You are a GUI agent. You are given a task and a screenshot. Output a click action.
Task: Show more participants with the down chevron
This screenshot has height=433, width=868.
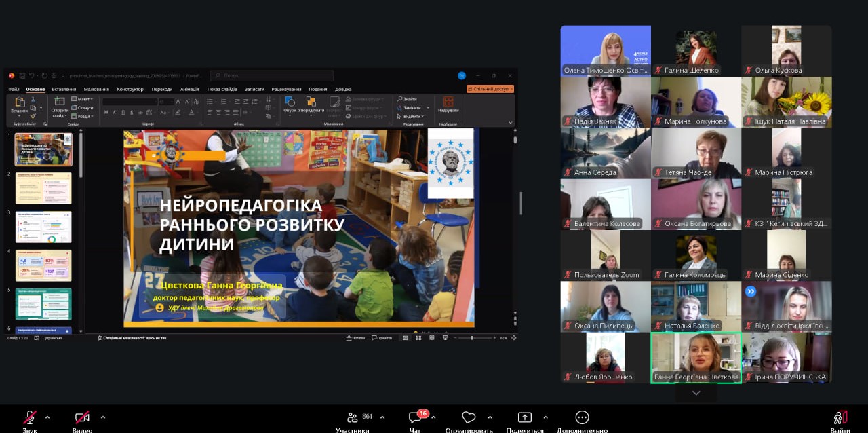coord(696,392)
